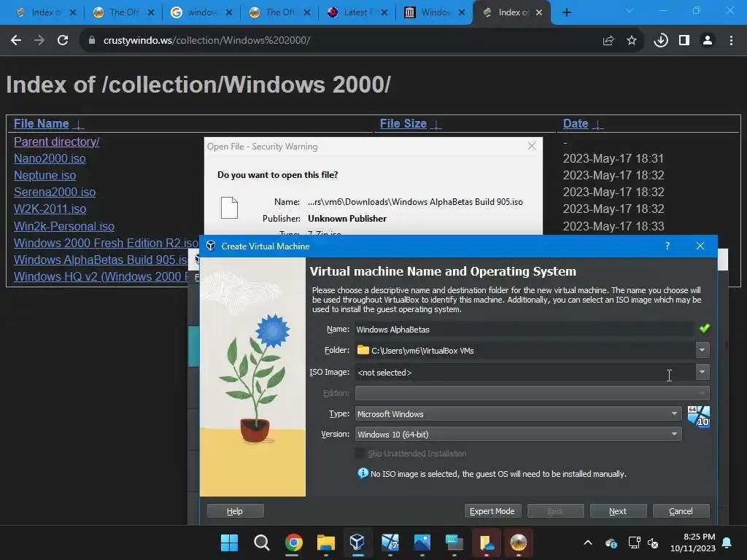This screenshot has height=560, width=747.
Task: Download Serena2000.iso
Action: [x=55, y=192]
